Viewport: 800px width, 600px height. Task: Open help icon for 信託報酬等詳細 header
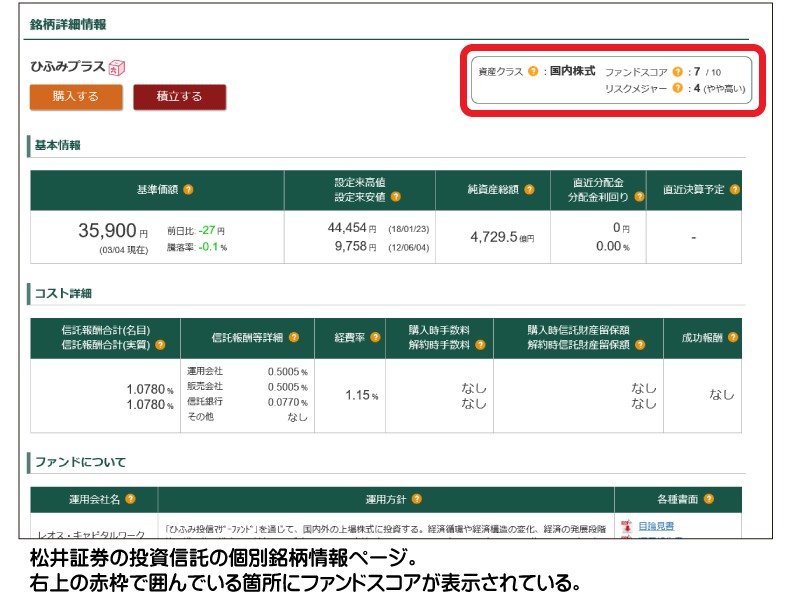pyautogui.click(x=294, y=337)
